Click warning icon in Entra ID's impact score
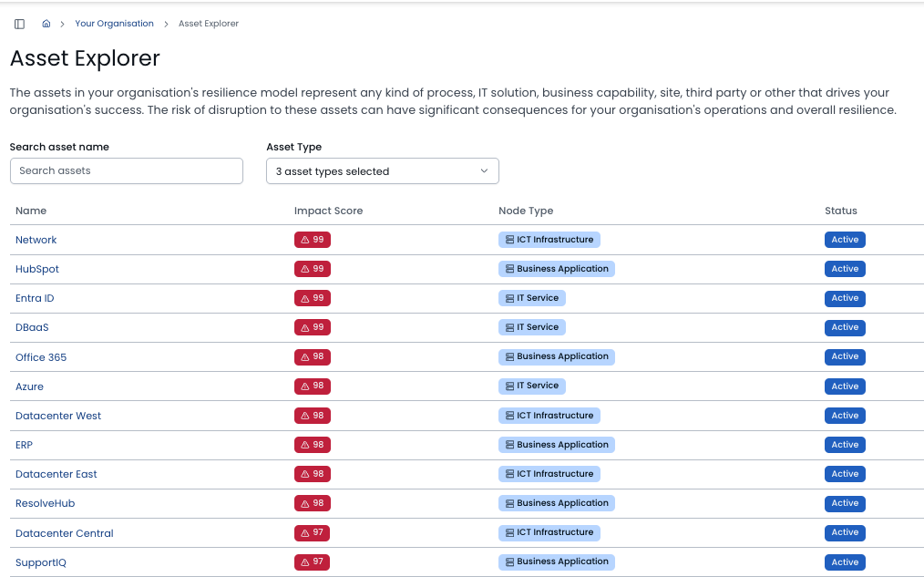Screen dimensions: 924x577 pyautogui.click(x=305, y=299)
